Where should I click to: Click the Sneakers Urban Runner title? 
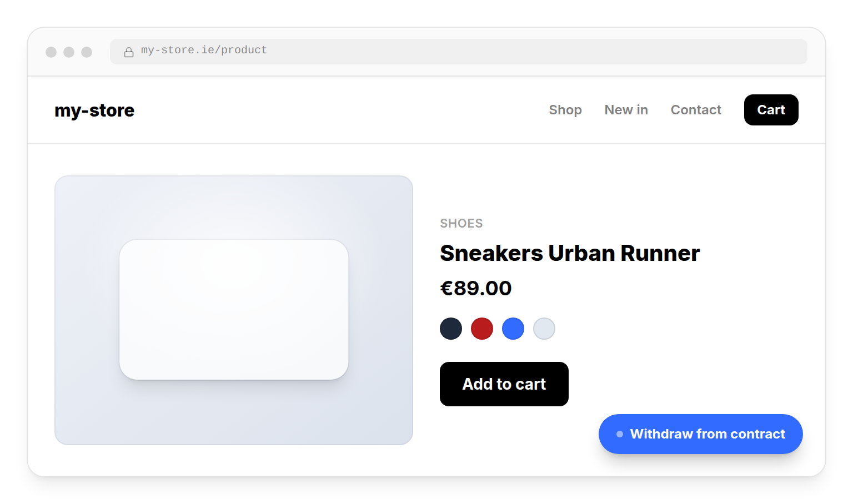(x=570, y=253)
